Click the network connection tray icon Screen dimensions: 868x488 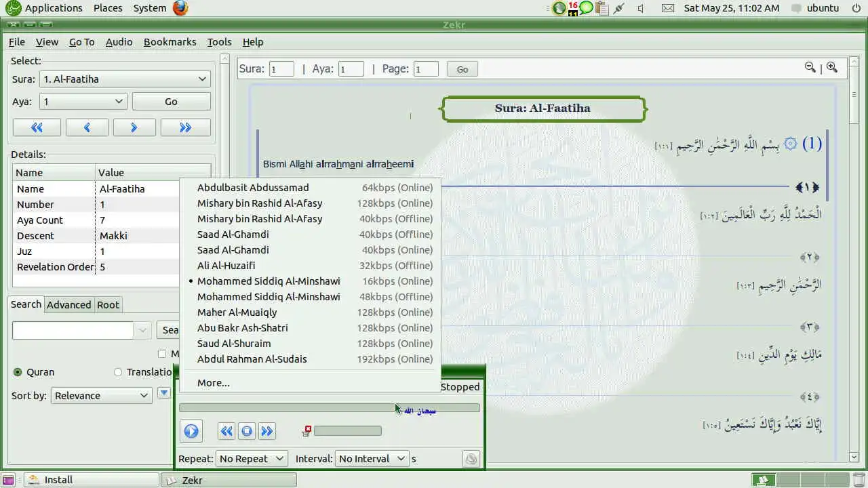[618, 8]
